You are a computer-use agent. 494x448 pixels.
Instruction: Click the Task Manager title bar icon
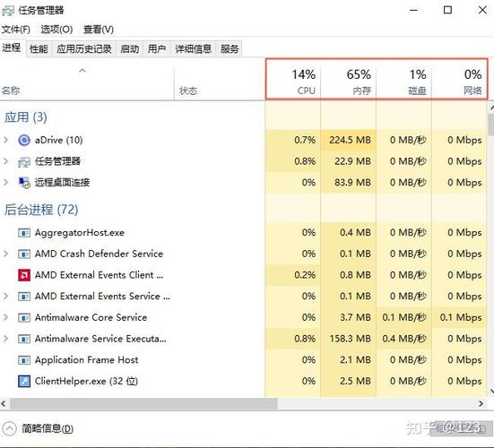pyautogui.click(x=8, y=11)
